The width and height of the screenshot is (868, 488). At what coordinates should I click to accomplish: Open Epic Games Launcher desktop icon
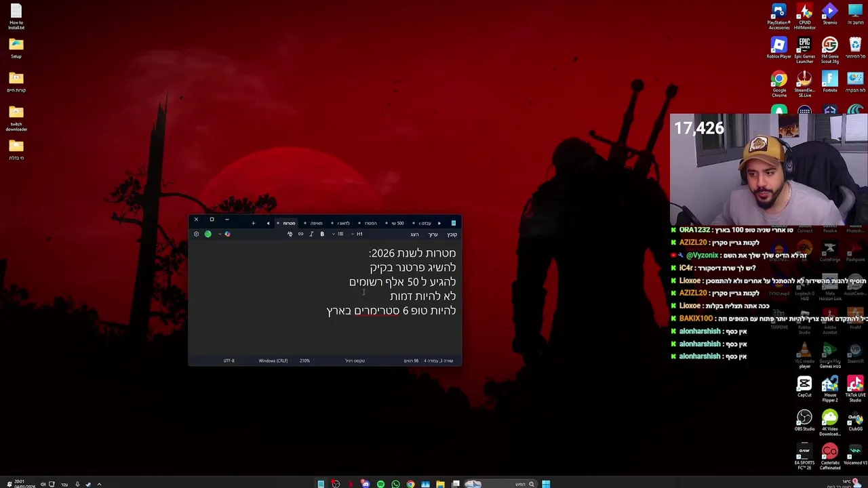coord(804,50)
